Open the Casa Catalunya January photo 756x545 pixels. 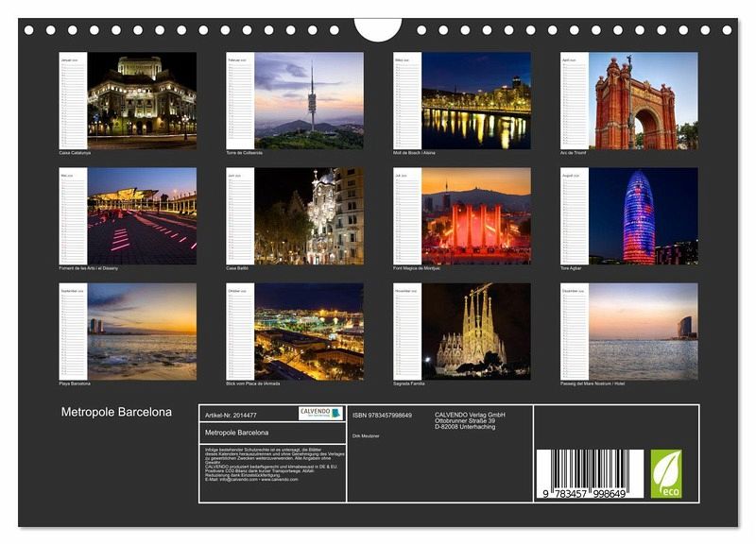click(x=142, y=100)
